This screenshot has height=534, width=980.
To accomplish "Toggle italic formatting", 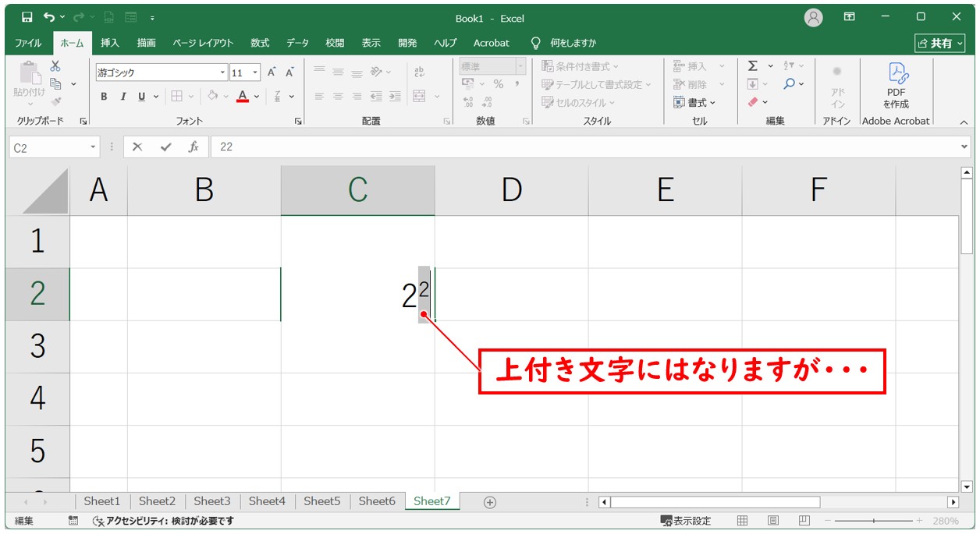I will coord(123,97).
